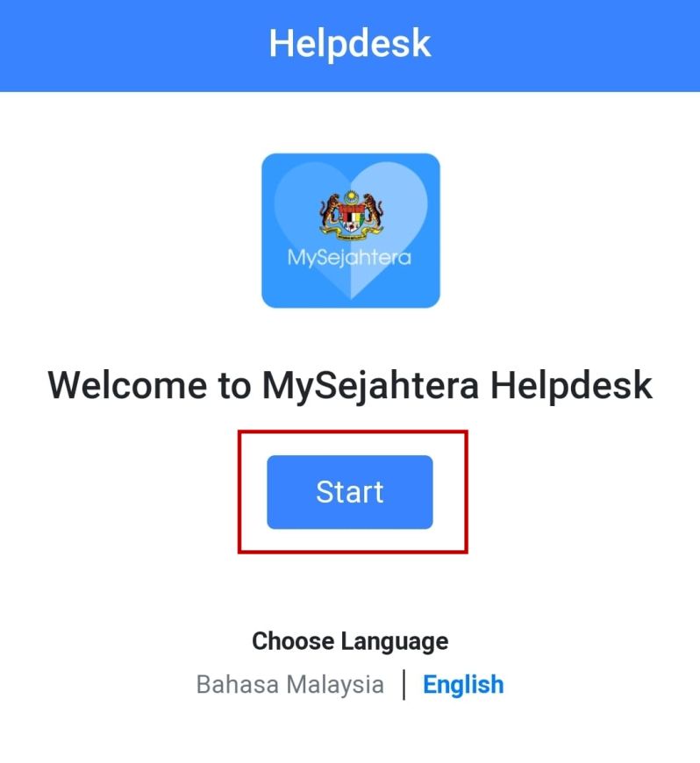Click the Helpdesk title in header
Image resolution: width=700 pixels, height=763 pixels.
click(350, 44)
